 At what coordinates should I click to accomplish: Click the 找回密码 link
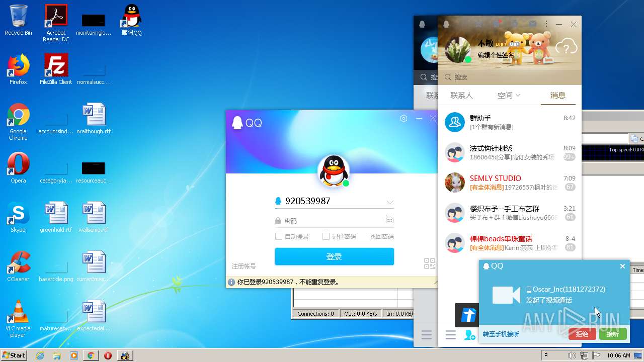pyautogui.click(x=382, y=236)
